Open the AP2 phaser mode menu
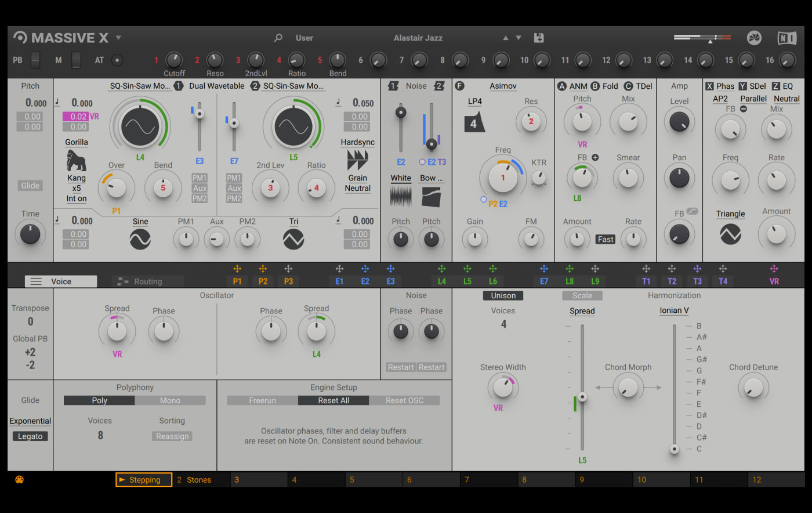This screenshot has height=513, width=812. [720, 99]
